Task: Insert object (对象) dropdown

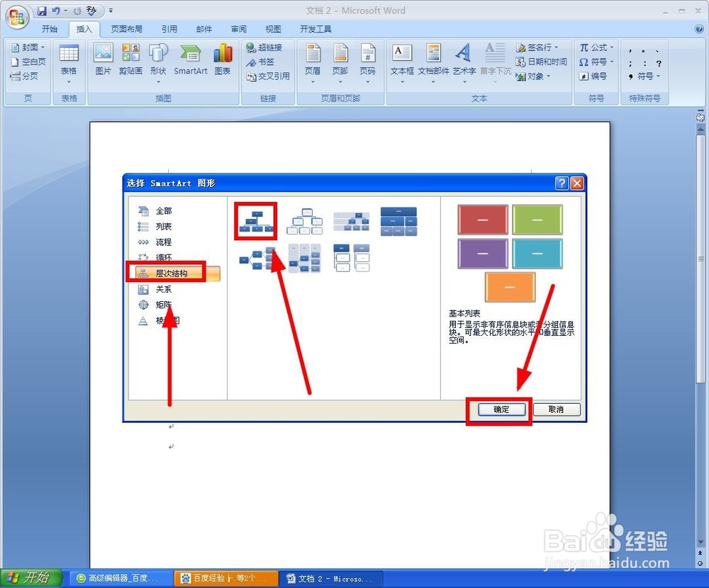Action: pyautogui.click(x=533, y=77)
